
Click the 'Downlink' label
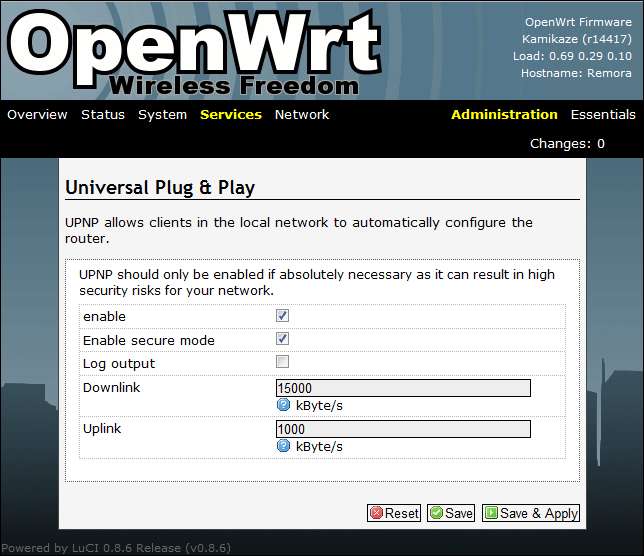111,387
